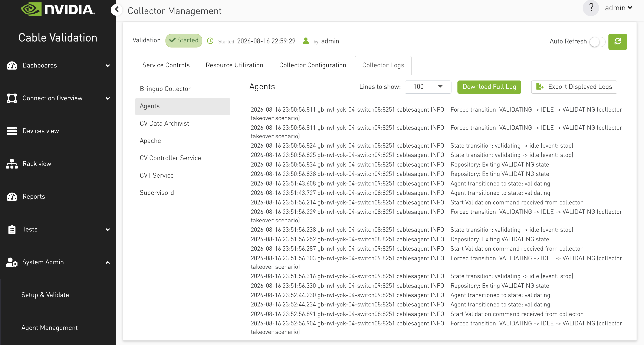The width and height of the screenshot is (644, 345).
Task: Collapse the sidebar with the back arrow
Action: click(116, 10)
